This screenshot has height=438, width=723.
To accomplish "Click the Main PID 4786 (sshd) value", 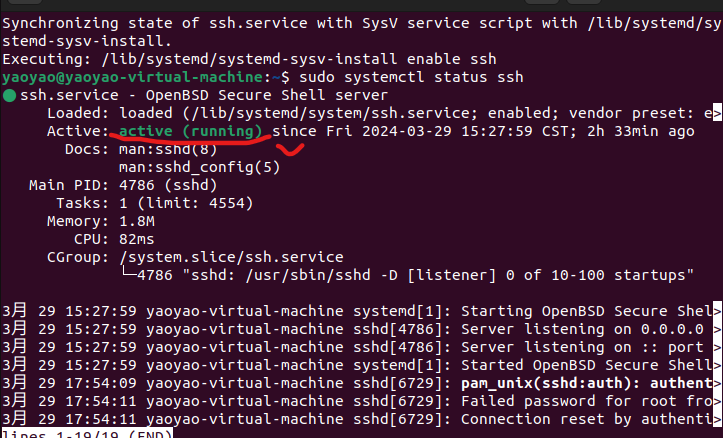I will click(x=168, y=185).
